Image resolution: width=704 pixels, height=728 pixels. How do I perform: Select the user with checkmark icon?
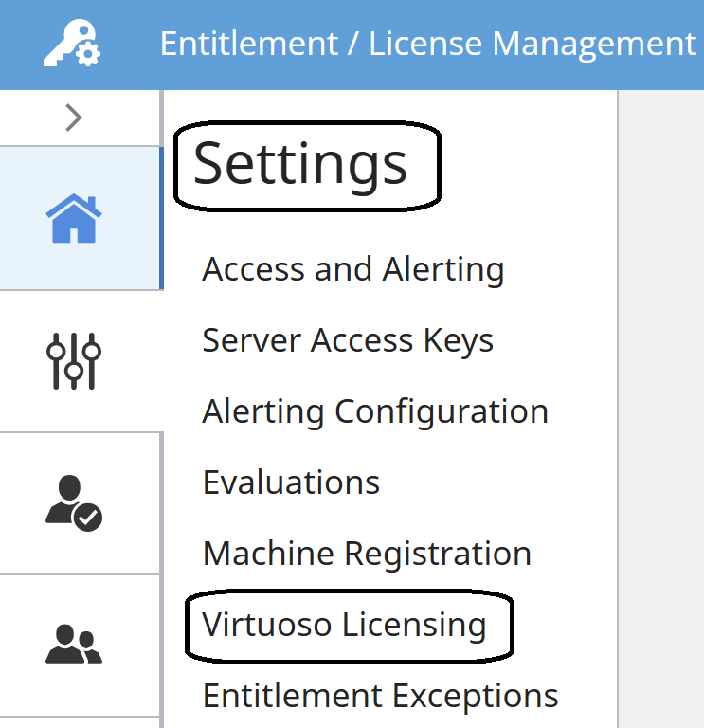[74, 502]
